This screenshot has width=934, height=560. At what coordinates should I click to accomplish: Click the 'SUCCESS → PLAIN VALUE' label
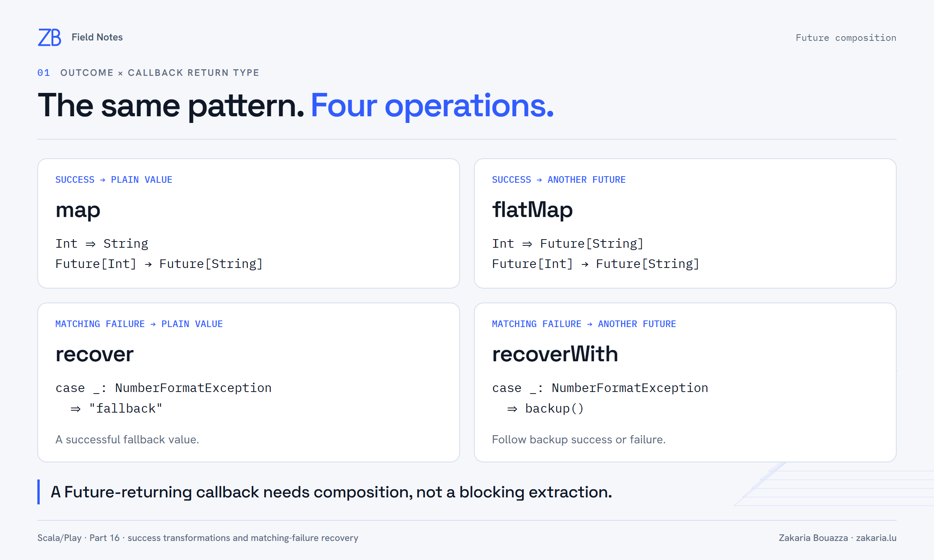point(114,180)
